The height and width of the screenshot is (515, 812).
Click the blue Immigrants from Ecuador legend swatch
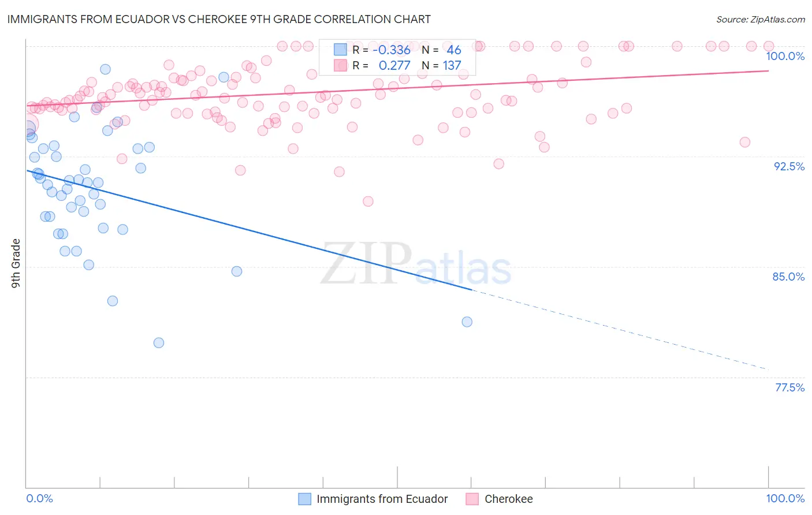(304, 499)
